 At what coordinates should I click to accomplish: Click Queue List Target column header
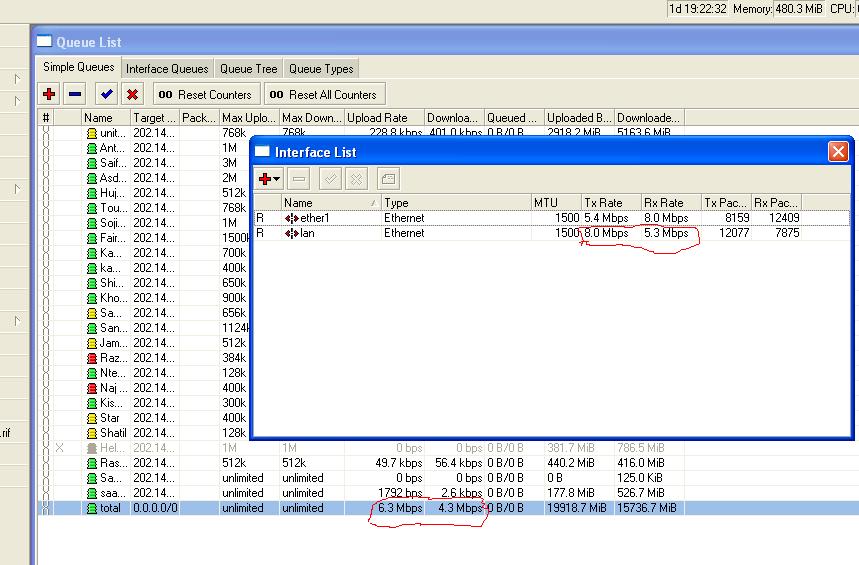(155, 118)
